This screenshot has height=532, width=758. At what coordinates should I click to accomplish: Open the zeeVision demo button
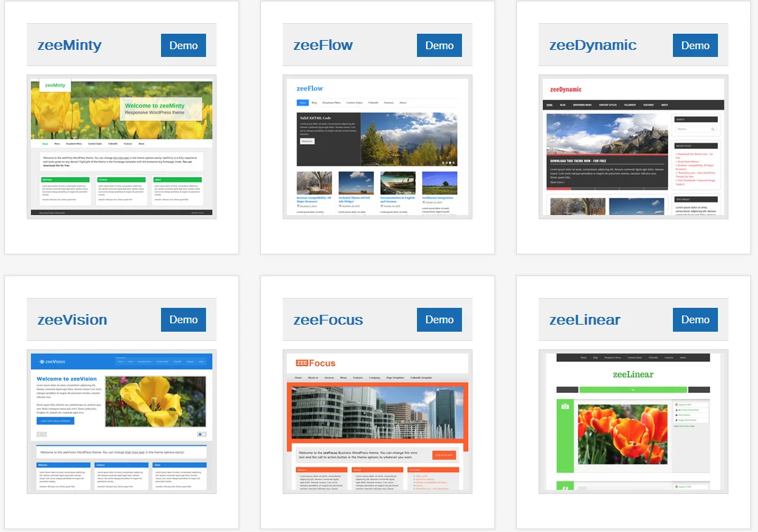[184, 319]
